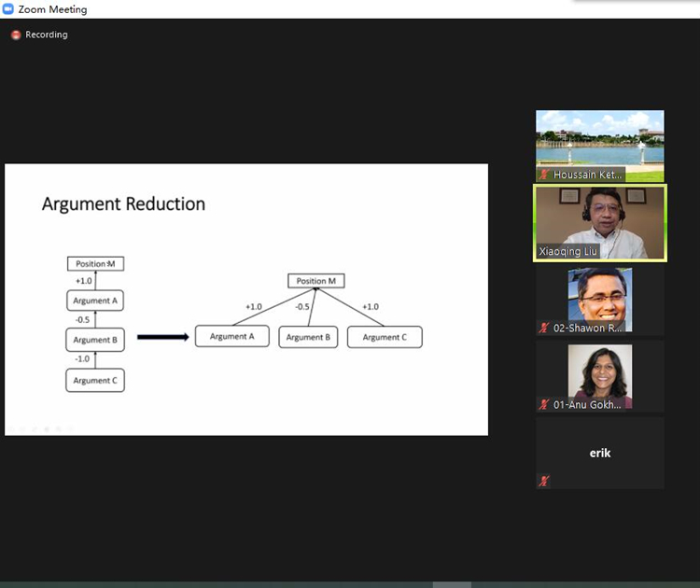Click the -1.0 weight label in left chain
Viewport: 700px width, 588px height.
(82, 359)
